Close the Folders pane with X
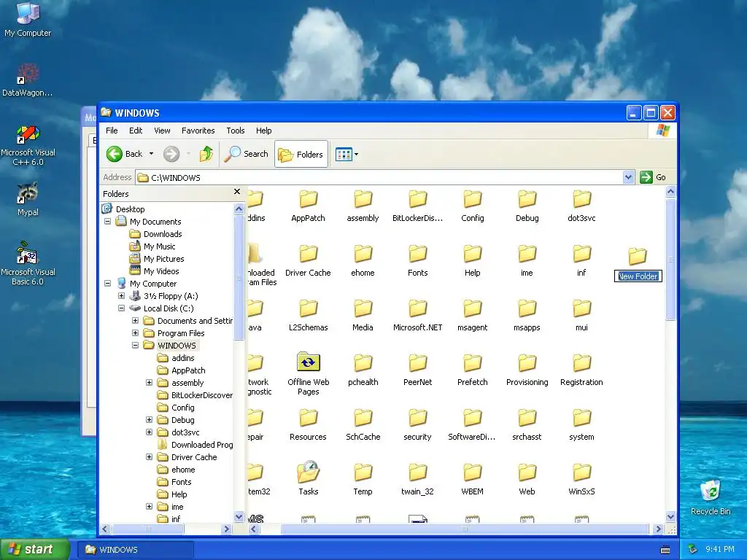The height and width of the screenshot is (560, 747). (237, 192)
